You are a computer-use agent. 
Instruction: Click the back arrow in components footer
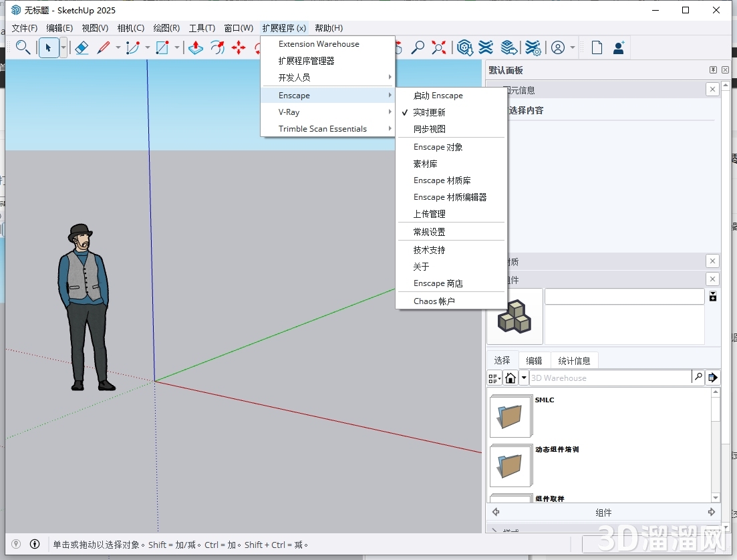coord(496,512)
